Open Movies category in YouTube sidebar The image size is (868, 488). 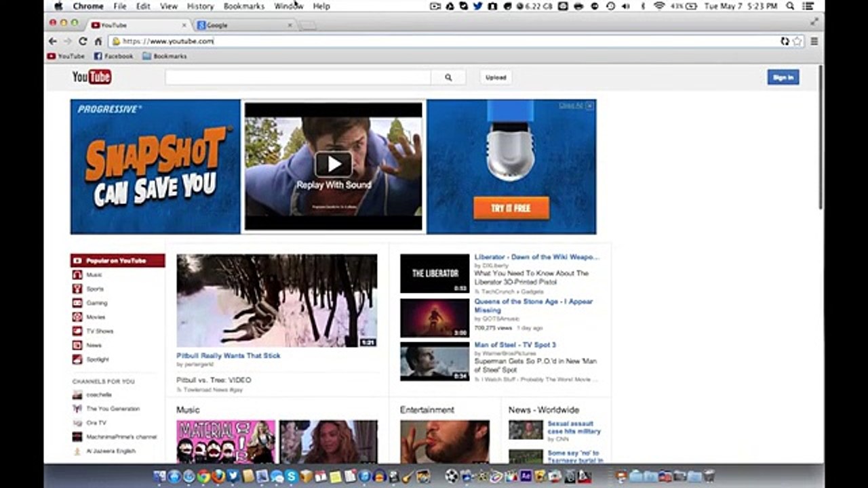[x=96, y=317]
